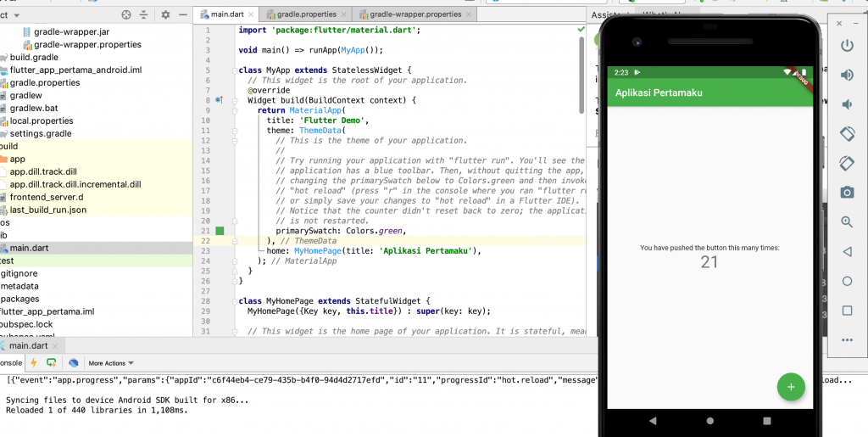Open emulator extended controls three-dots menu

[847, 340]
